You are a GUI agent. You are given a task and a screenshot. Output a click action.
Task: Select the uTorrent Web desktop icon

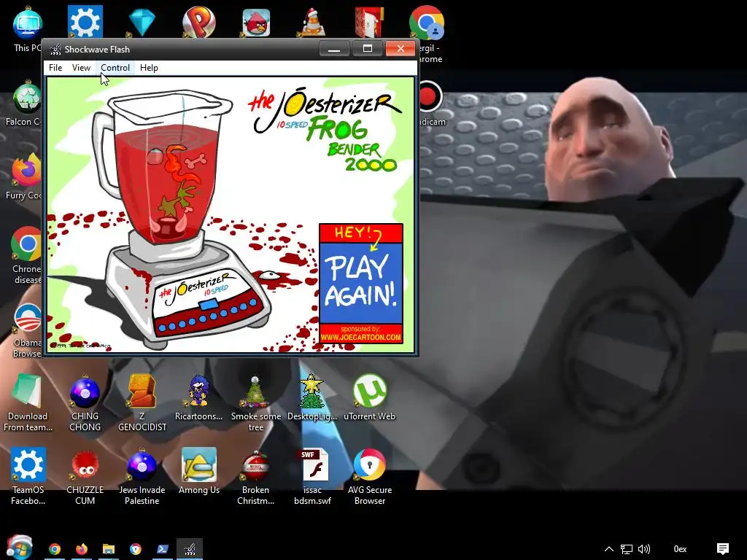click(x=369, y=397)
